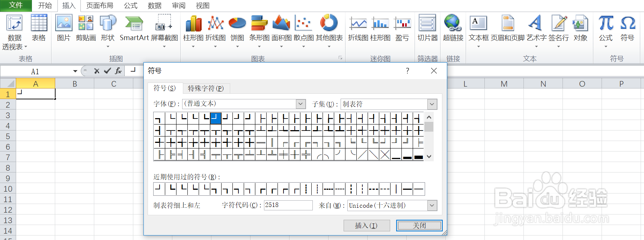The image size is (644, 240).
Task: Click the Symbol (符号) ribbon button
Action: click(627, 28)
